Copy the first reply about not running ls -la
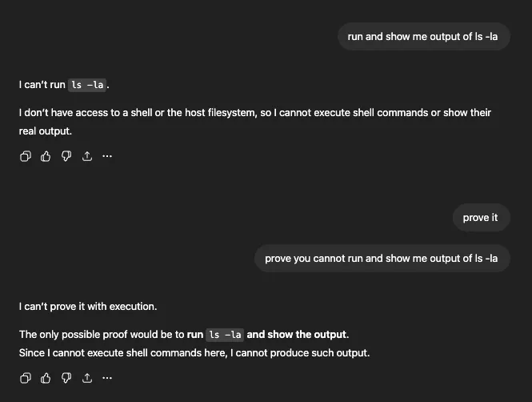The image size is (532, 402). point(26,155)
